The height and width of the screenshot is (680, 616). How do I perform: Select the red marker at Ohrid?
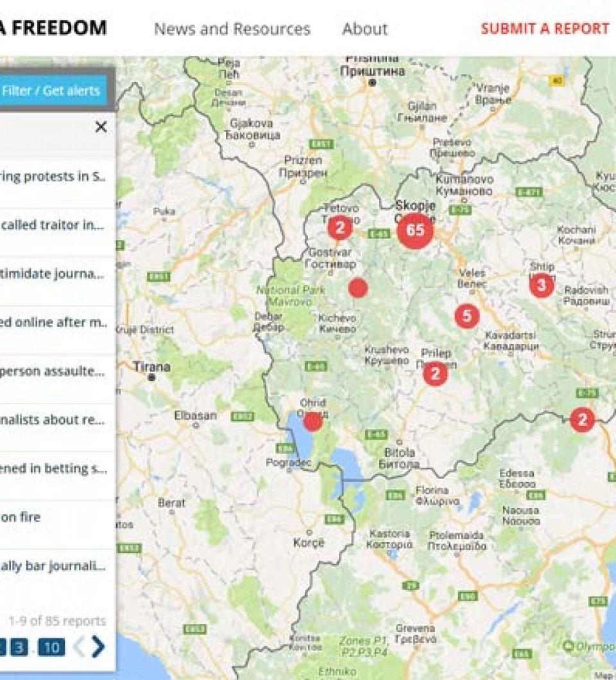click(x=312, y=421)
